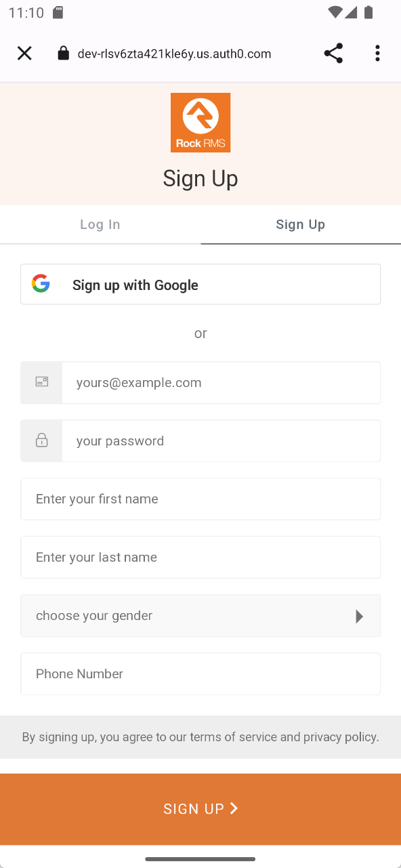Select the Sign Up tab

pyautogui.click(x=301, y=224)
